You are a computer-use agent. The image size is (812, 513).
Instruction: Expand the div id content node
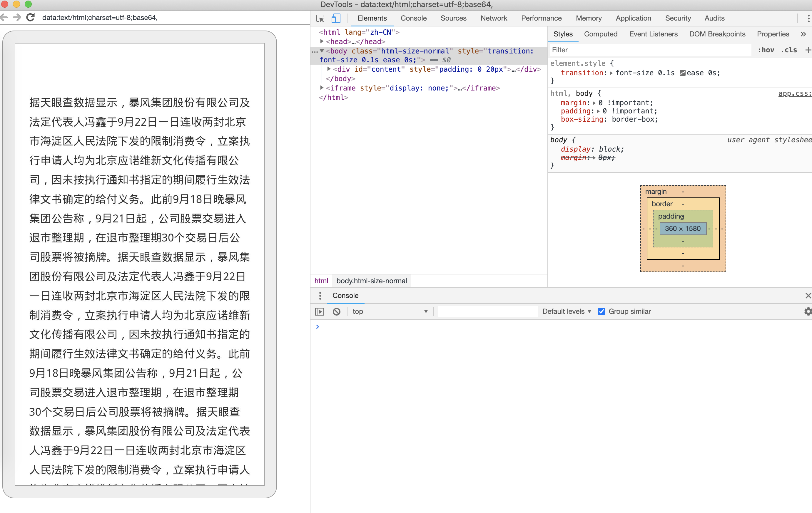coord(329,69)
